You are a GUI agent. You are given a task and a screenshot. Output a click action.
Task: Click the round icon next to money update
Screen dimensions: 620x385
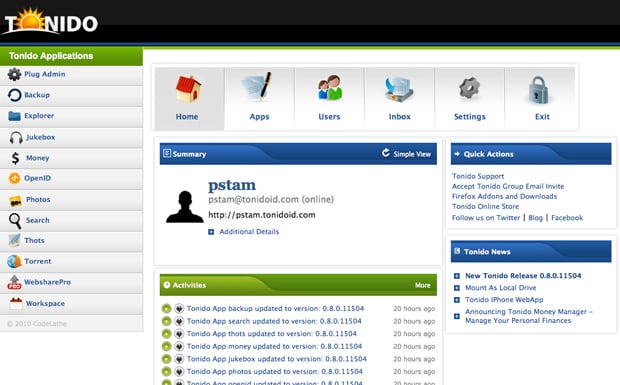[179, 346]
